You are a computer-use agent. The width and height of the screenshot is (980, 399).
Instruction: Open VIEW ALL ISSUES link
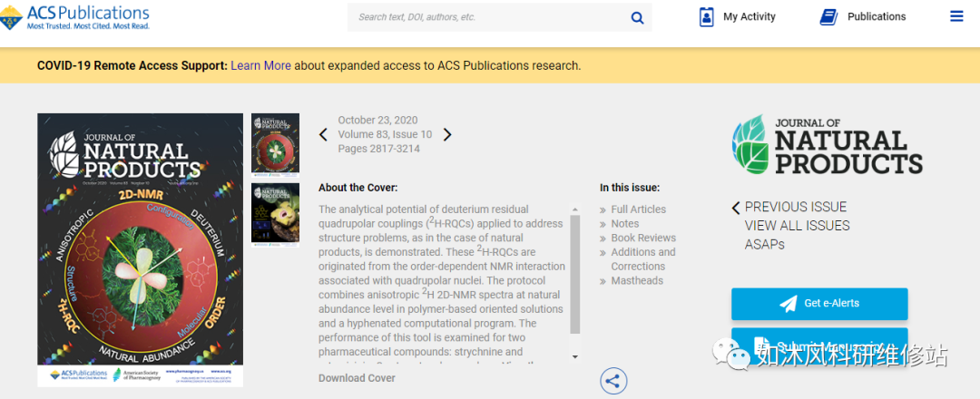point(797,226)
